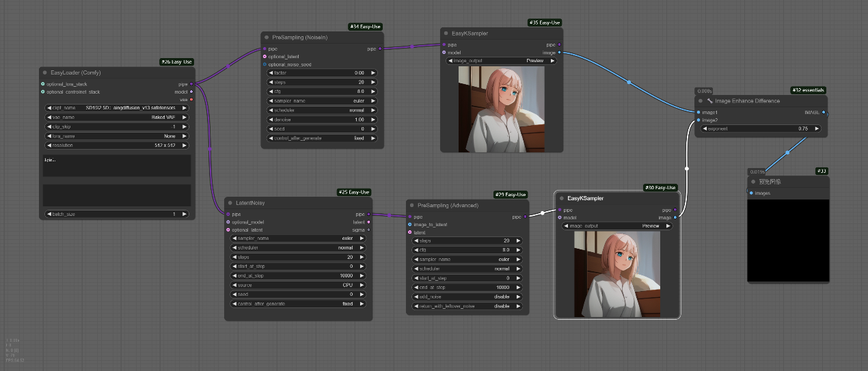Collapse the PreSampling (NoiseIn) node dot
The height and width of the screenshot is (371, 868).
click(267, 38)
